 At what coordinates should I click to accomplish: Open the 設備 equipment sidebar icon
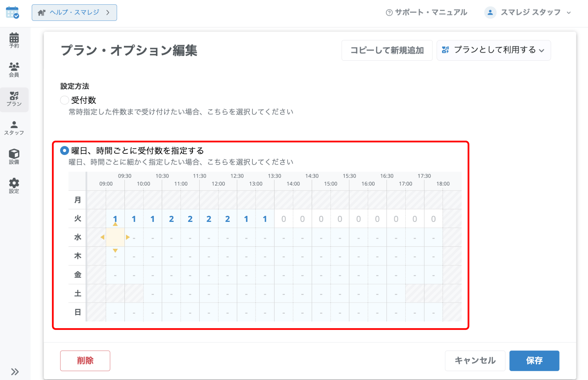tap(14, 157)
